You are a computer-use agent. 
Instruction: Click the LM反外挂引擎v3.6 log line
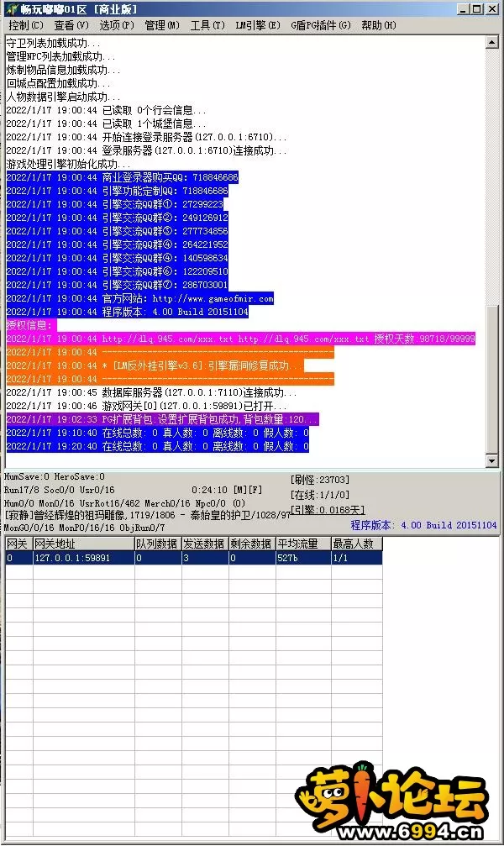155,365
